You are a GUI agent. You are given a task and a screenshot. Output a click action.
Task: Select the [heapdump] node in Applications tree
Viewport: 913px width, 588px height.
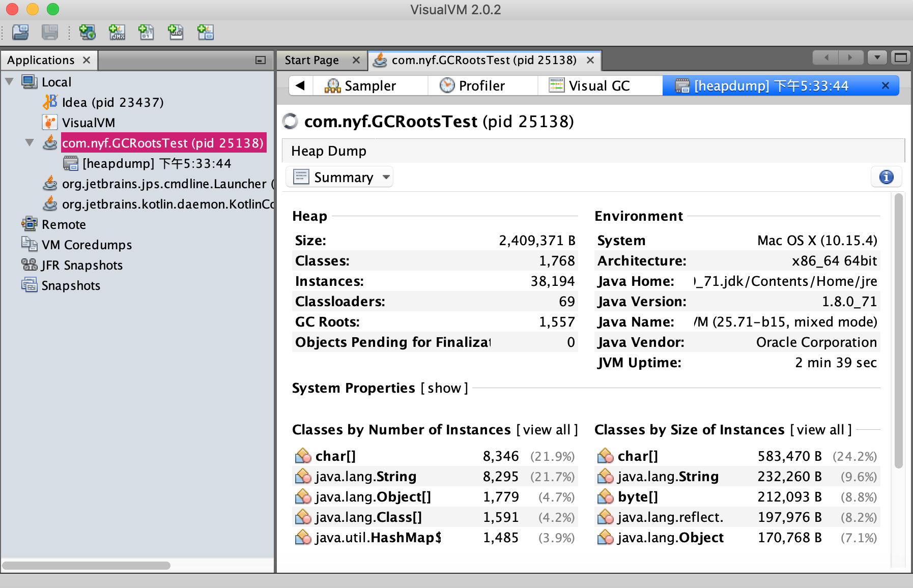coord(157,163)
